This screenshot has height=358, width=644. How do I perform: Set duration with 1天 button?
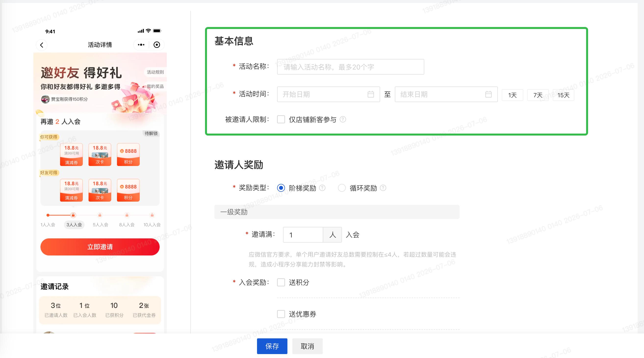[513, 95]
